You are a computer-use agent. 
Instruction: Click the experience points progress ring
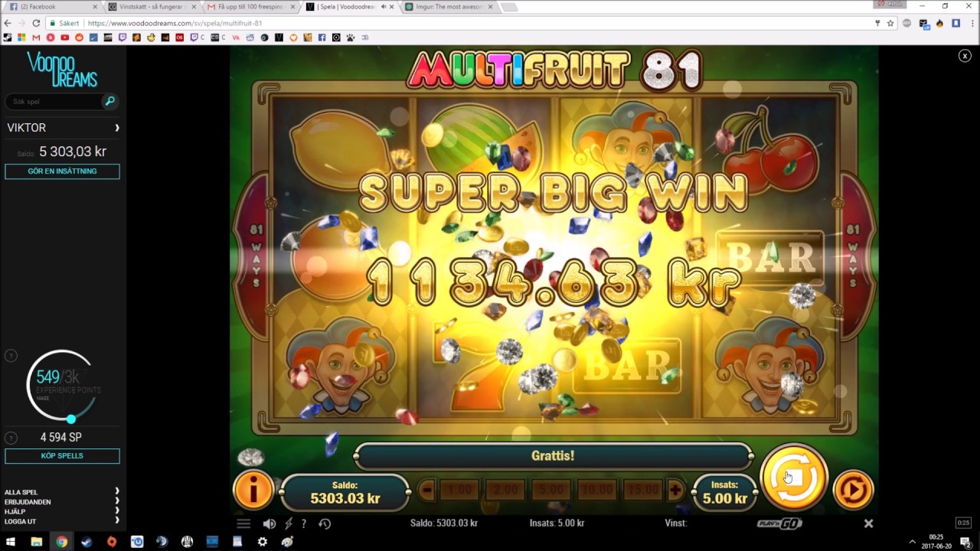click(60, 385)
